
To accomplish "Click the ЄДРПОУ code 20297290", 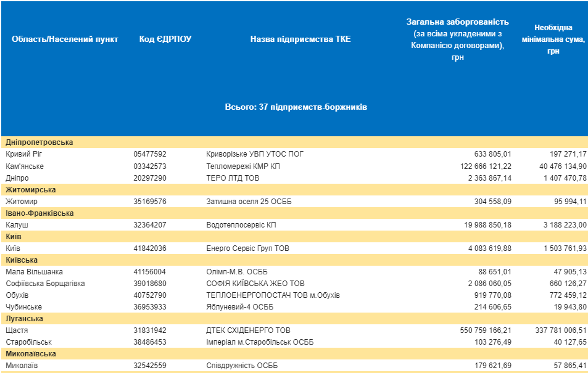I will pyautogui.click(x=150, y=178).
